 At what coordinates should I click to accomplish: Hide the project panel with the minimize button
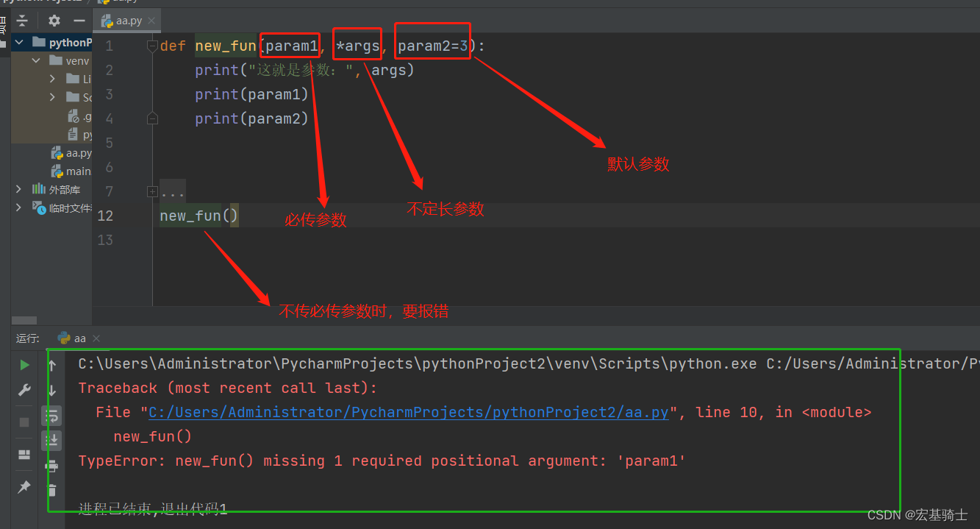tap(78, 20)
